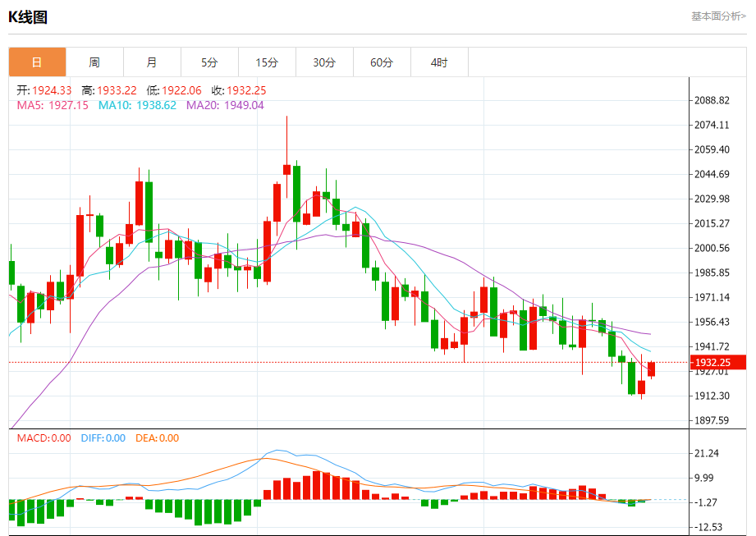
Task: Click the MA10: 1938.62 legend
Action: [137, 105]
